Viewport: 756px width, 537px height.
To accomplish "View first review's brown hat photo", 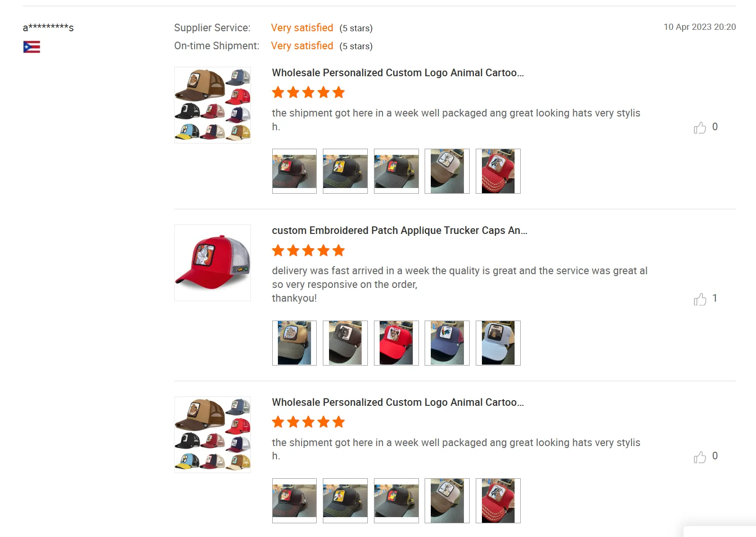I will (447, 171).
